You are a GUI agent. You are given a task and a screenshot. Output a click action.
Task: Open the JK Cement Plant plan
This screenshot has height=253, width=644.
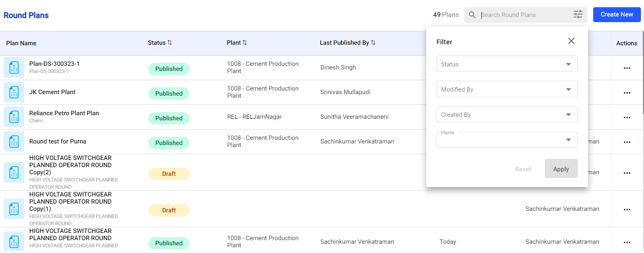(52, 92)
